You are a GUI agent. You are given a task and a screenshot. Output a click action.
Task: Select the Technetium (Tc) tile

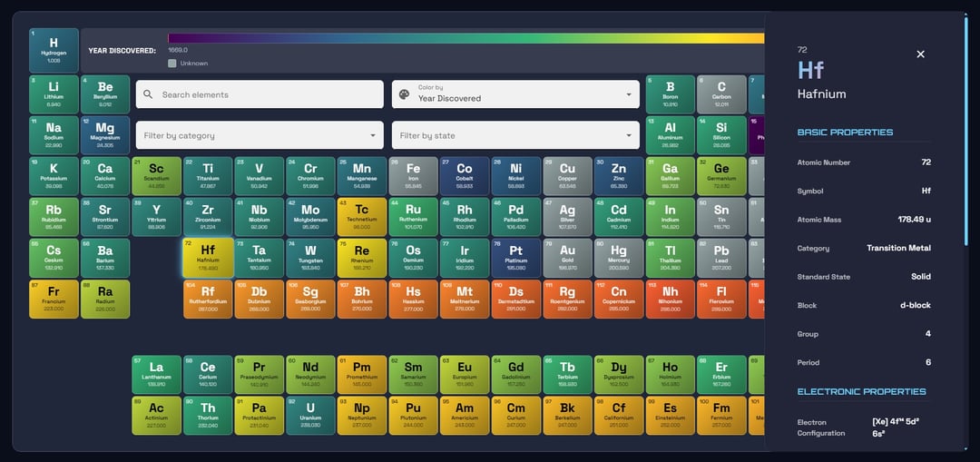(362, 217)
